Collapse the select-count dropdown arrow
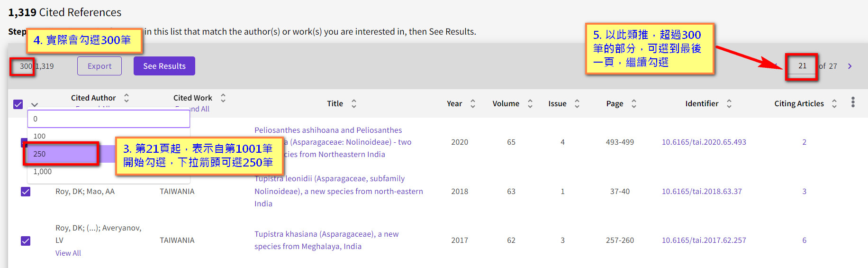The width and height of the screenshot is (868, 268). pyautogui.click(x=35, y=104)
